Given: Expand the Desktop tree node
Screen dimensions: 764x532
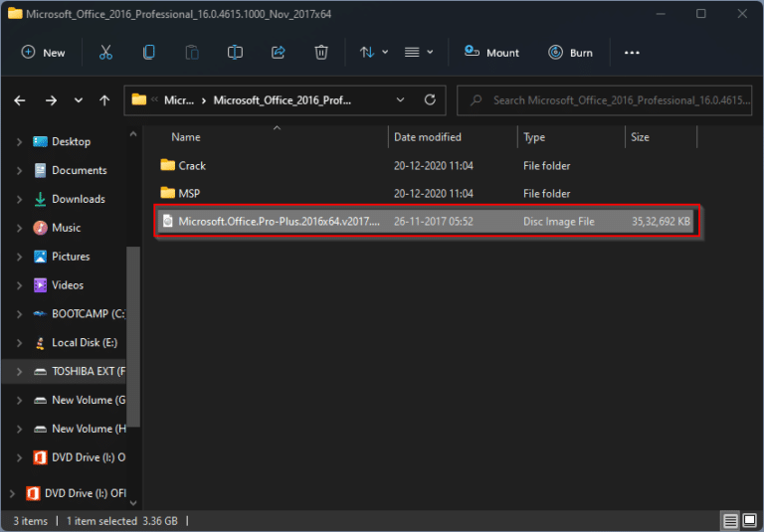Looking at the screenshot, I should (x=19, y=142).
